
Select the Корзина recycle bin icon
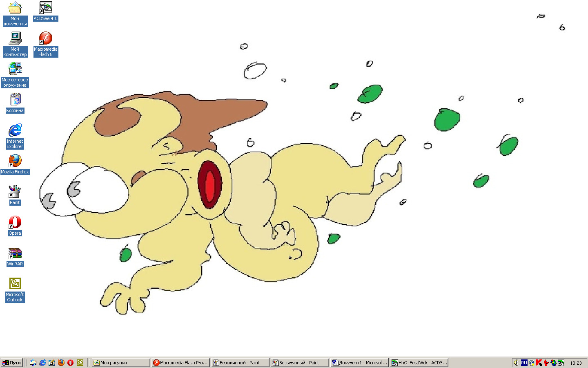[x=15, y=103]
